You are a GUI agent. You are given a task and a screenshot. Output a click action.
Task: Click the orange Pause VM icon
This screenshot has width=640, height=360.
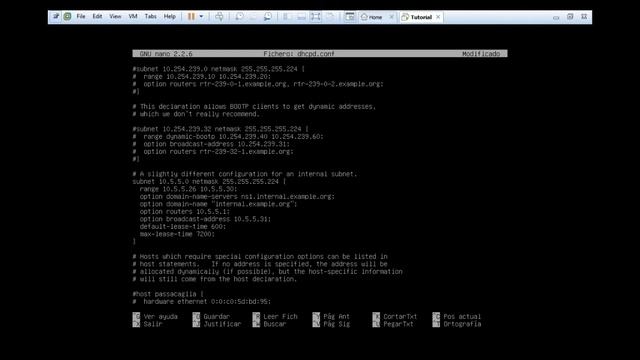pyautogui.click(x=191, y=17)
